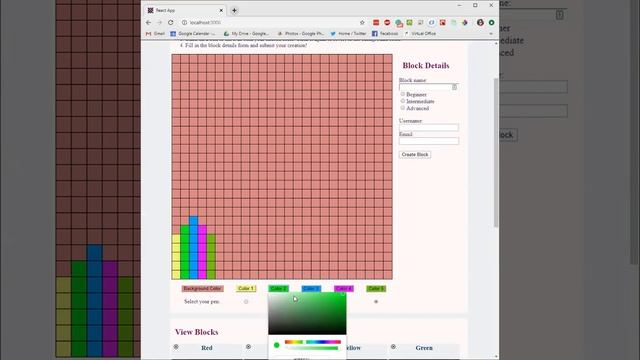Screen dimensions: 640x360
Task: Click into the Email field
Action: pyautogui.click(x=429, y=141)
